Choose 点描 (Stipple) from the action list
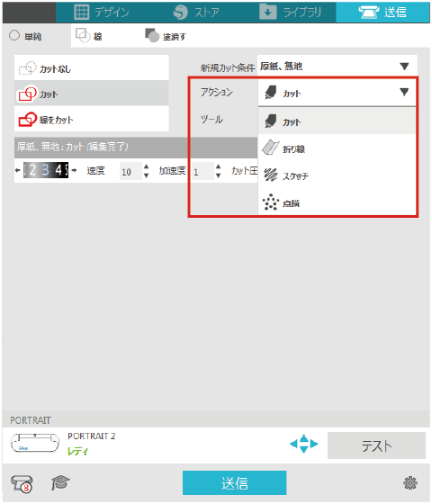This screenshot has height=504, width=432. 337,202
